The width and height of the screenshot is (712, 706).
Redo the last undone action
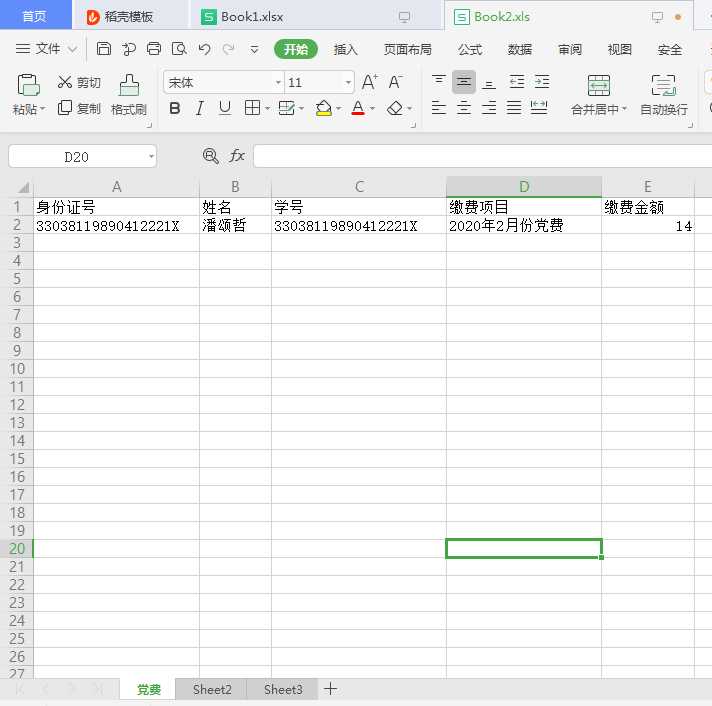(x=229, y=49)
